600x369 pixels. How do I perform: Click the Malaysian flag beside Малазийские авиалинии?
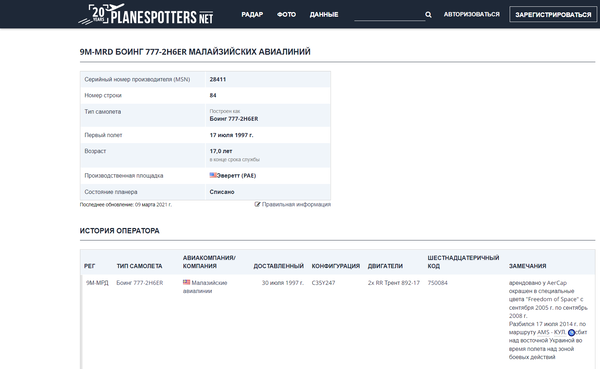(x=186, y=282)
